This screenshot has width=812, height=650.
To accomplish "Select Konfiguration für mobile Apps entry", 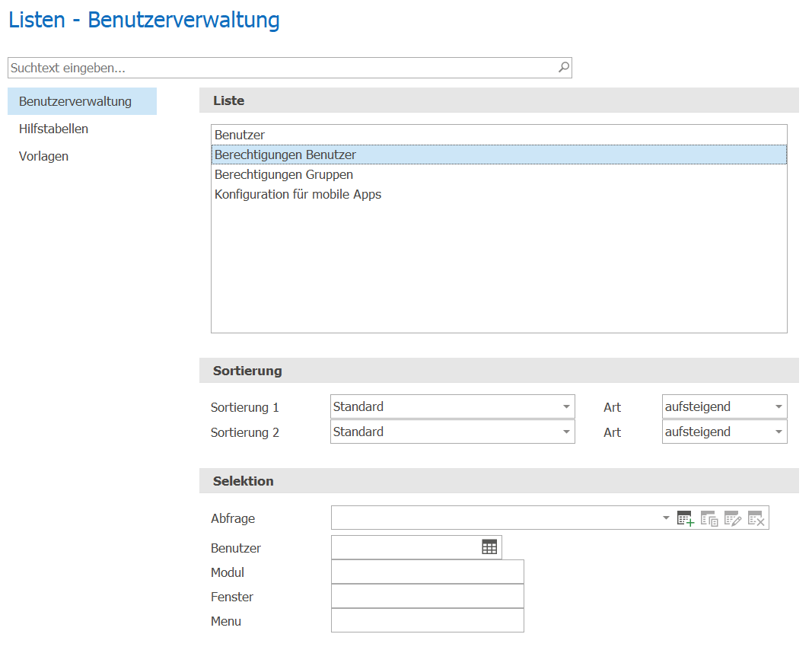I will point(499,193).
